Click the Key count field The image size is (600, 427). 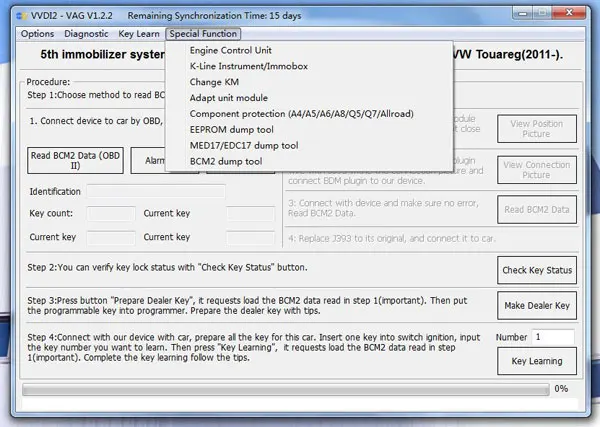click(x=111, y=214)
